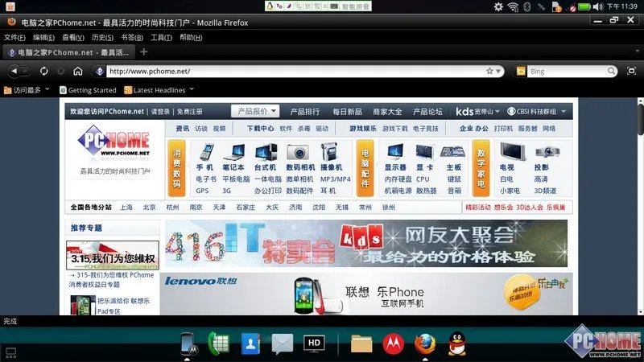Open the 3D达人会 link
This screenshot has width=644, height=362.
[530, 208]
